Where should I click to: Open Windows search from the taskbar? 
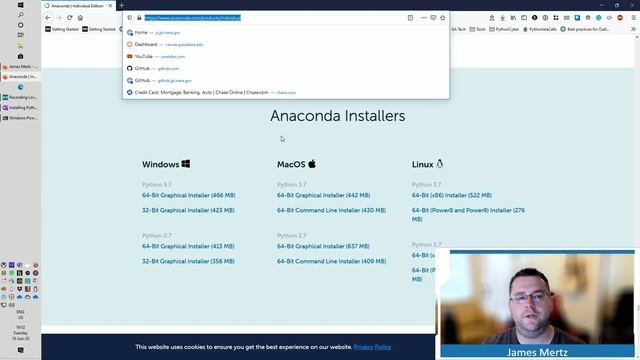pyautogui.click(x=20, y=15)
